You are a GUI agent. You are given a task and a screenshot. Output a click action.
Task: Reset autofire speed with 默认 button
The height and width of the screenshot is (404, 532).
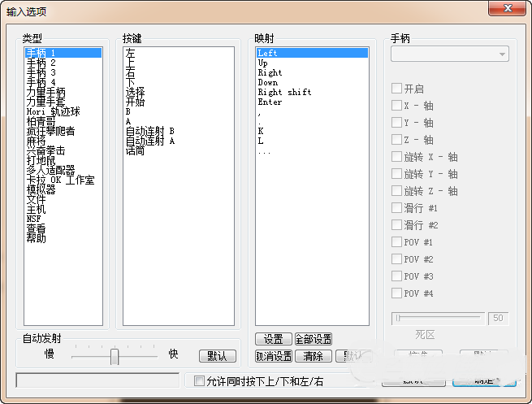point(217,356)
